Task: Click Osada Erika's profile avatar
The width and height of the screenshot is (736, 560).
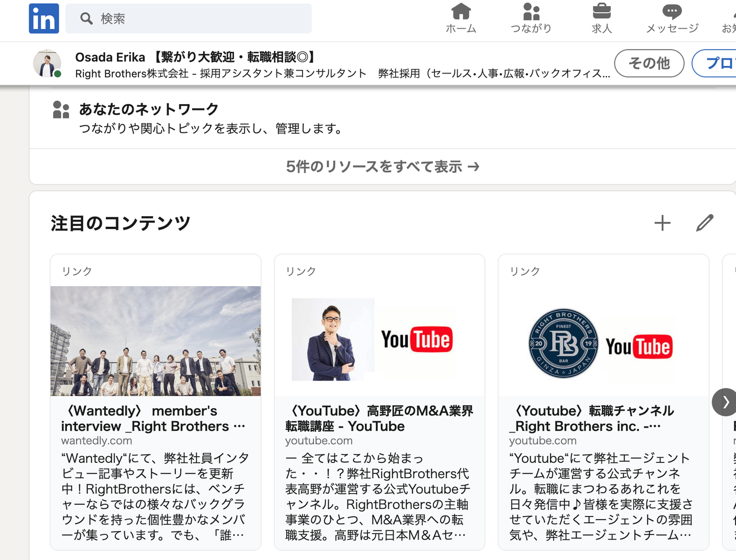Action: click(47, 63)
